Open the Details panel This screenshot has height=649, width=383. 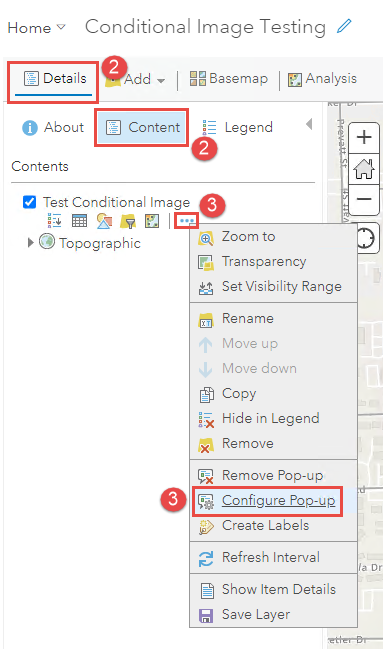[55, 78]
